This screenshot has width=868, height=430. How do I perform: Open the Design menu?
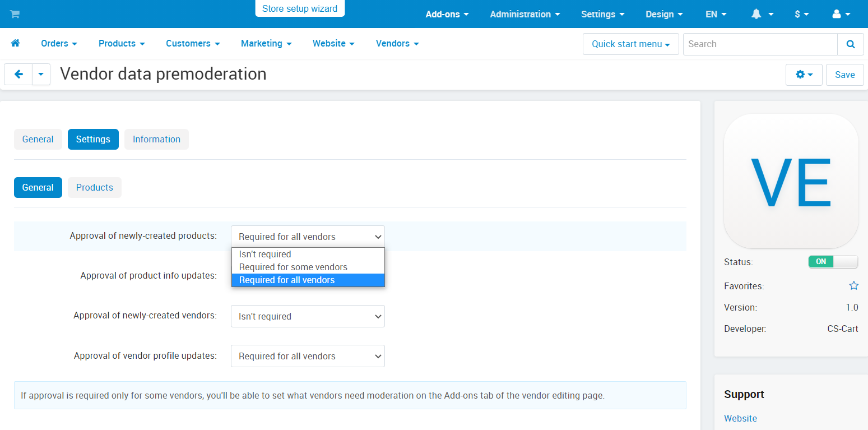coord(664,14)
